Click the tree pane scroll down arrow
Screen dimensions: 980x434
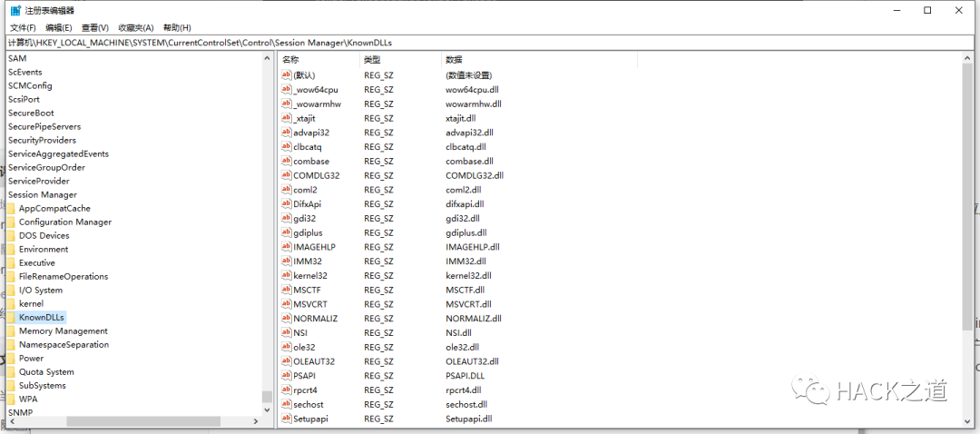pyautogui.click(x=267, y=410)
